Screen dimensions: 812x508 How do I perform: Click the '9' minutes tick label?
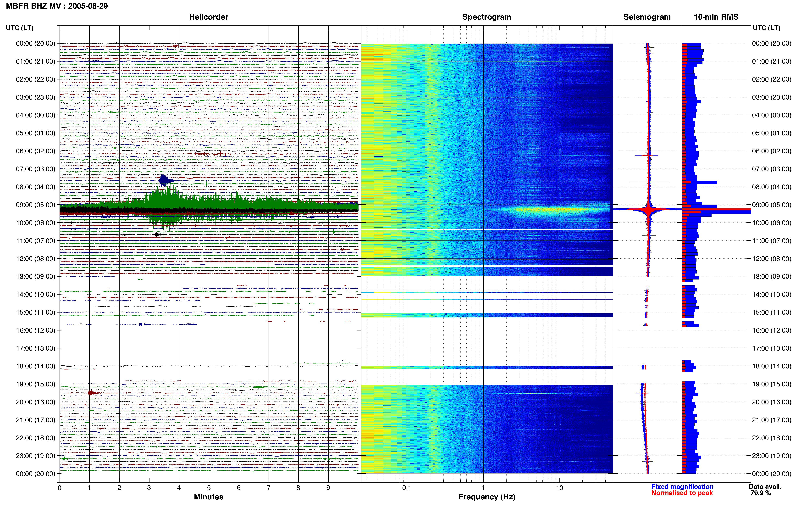328,487
